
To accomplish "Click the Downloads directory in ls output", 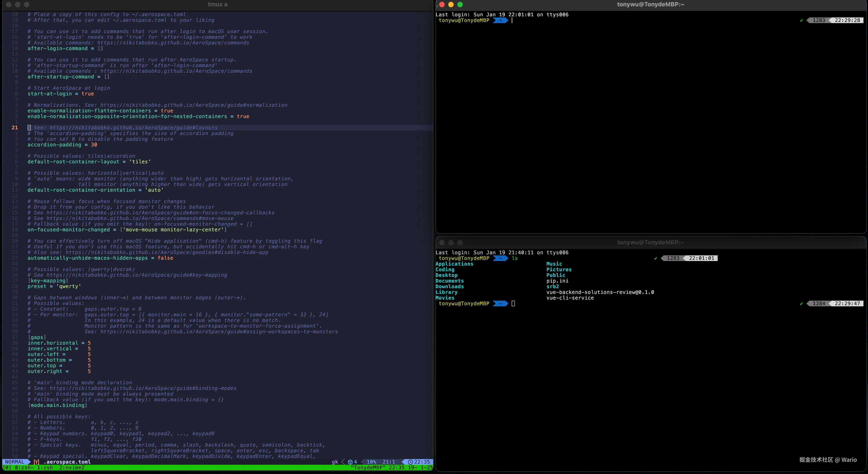I will (x=449, y=287).
